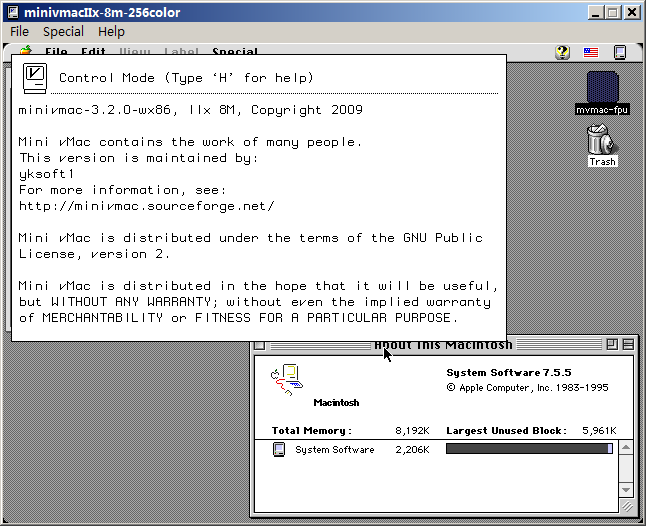Close the About This Macintosh window
Viewport: 646px width, 526px height.
[260, 345]
